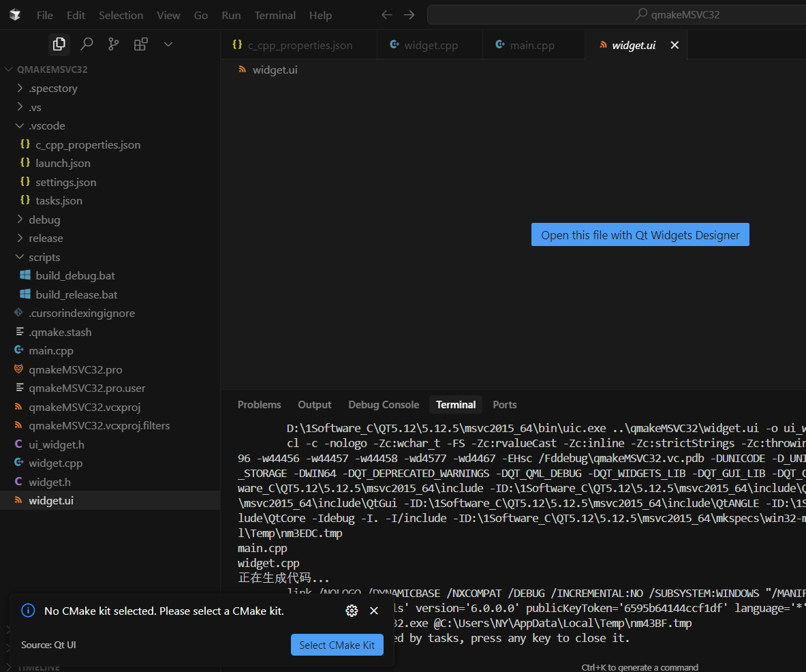Image resolution: width=806 pixels, height=672 pixels.
Task: Click the forward navigation arrow
Action: click(x=408, y=14)
